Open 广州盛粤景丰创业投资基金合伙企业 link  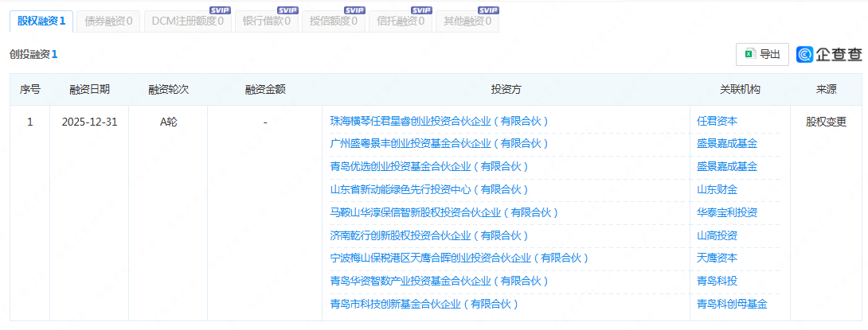(x=439, y=144)
